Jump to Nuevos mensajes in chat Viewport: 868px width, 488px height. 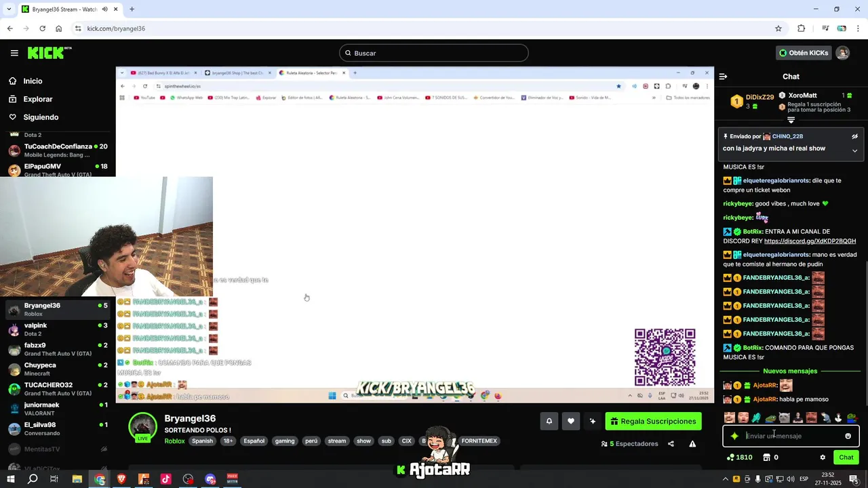coord(790,371)
